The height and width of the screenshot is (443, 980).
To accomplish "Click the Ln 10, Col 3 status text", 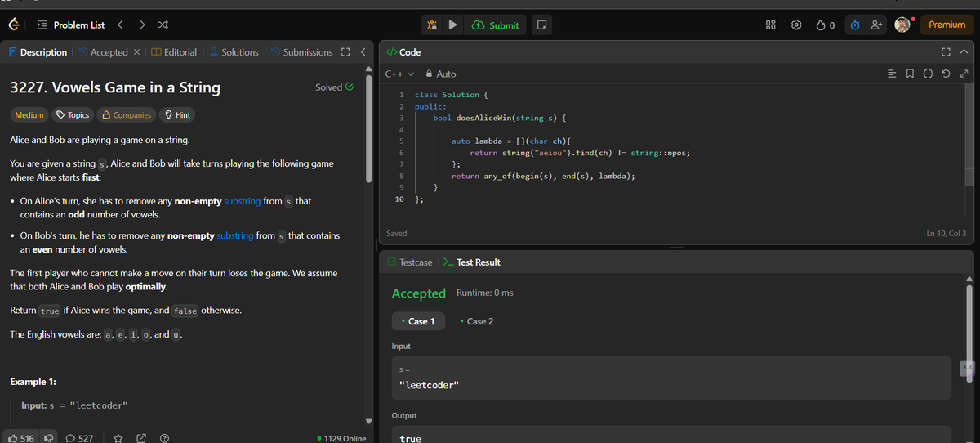I will [947, 234].
